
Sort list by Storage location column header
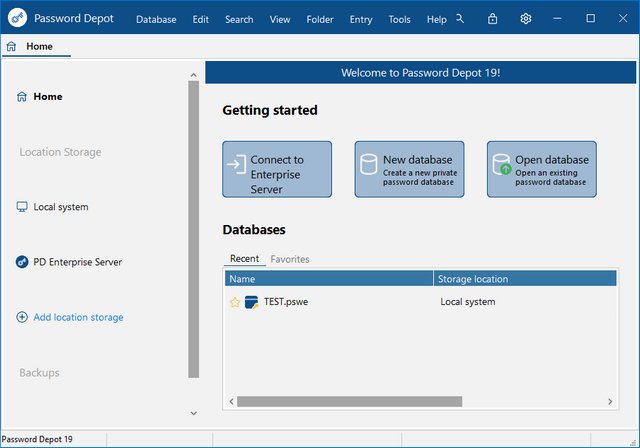[x=524, y=279]
